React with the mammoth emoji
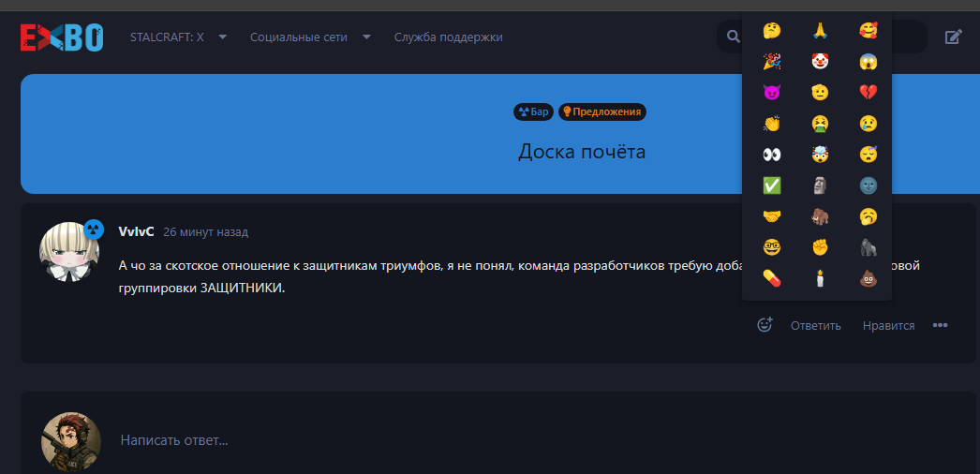 click(820, 216)
